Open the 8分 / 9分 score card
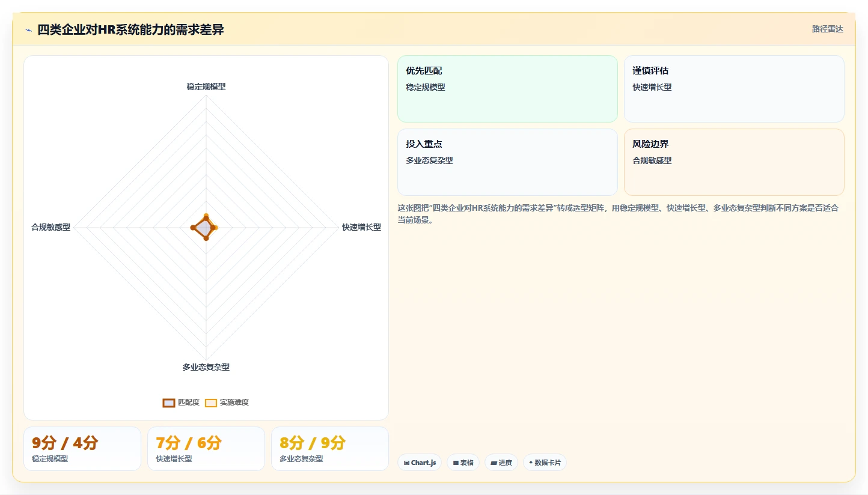This screenshot has width=868, height=495. (330, 449)
